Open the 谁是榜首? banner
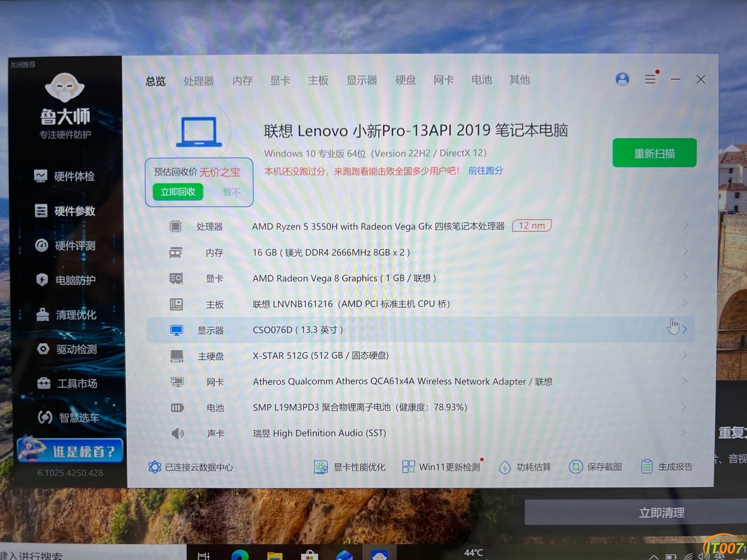747x560 pixels. 70,451
